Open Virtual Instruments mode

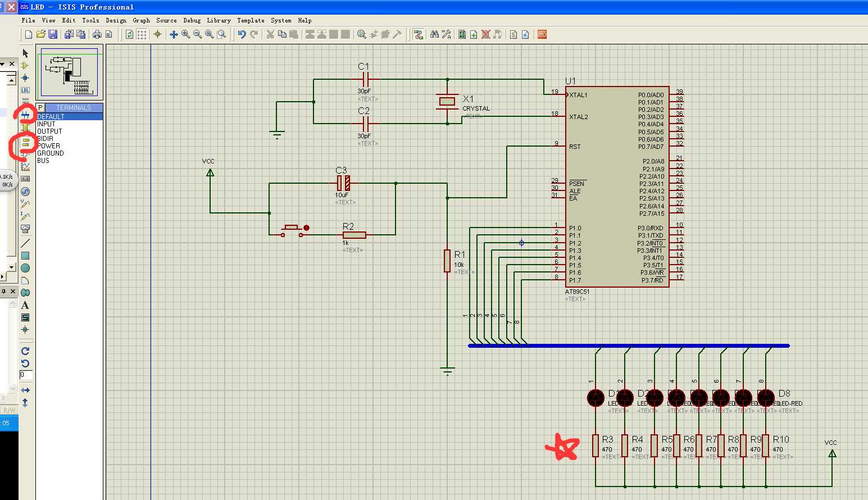pyautogui.click(x=25, y=229)
